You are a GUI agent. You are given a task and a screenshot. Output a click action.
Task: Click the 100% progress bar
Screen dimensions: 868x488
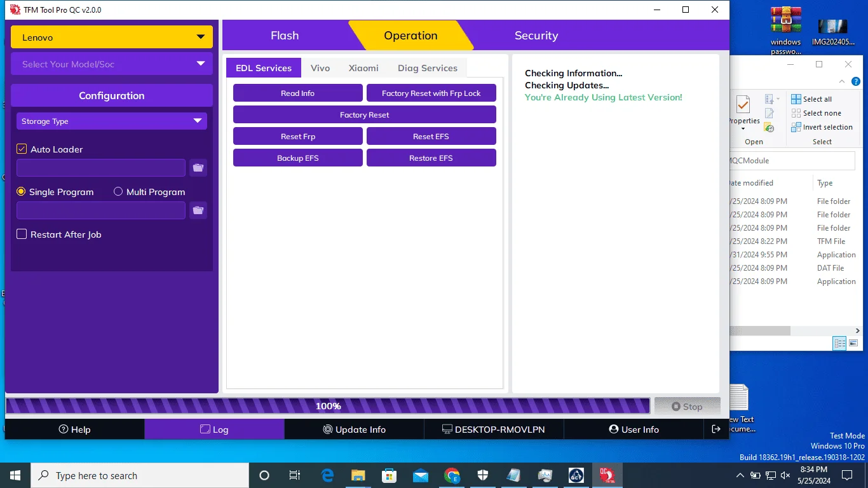click(328, 406)
